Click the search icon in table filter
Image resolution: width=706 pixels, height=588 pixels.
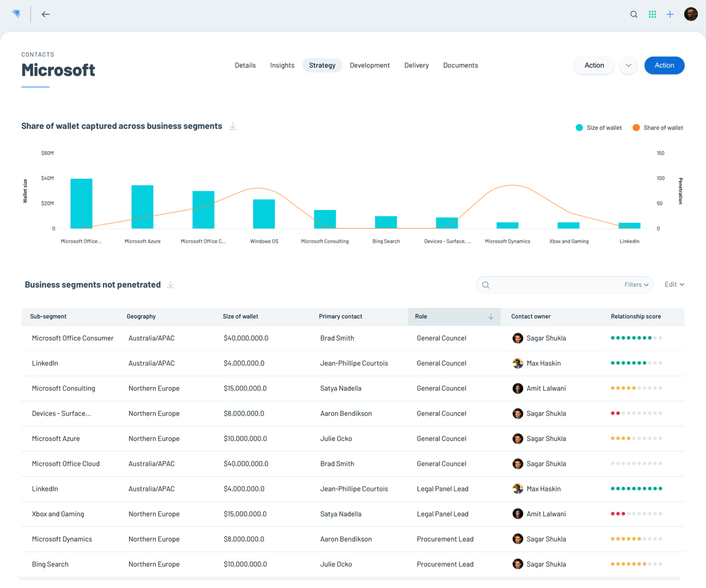(x=486, y=285)
